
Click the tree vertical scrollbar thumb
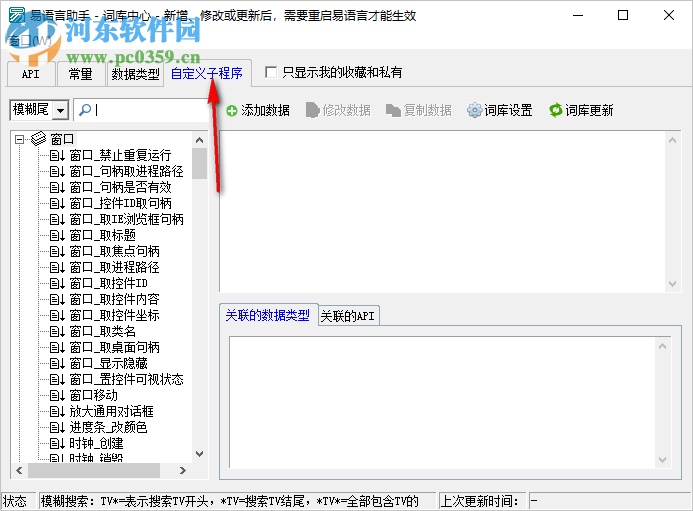(x=199, y=164)
